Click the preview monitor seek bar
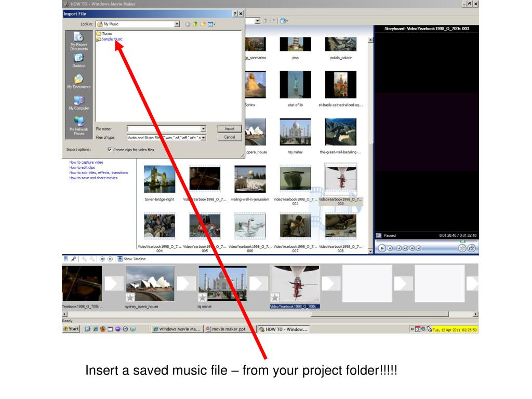532x399 pixels. 426,241
